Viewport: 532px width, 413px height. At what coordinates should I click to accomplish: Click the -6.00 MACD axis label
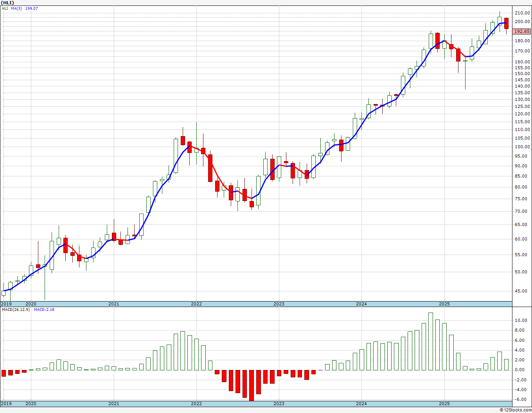coord(522,400)
